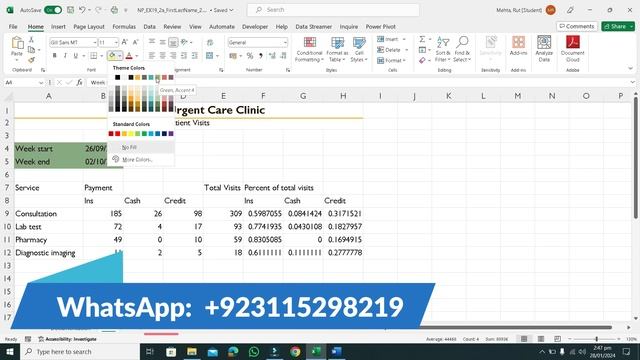This screenshot has width=640, height=360.
Task: Select the standard purple fill color
Action: pos(171,134)
